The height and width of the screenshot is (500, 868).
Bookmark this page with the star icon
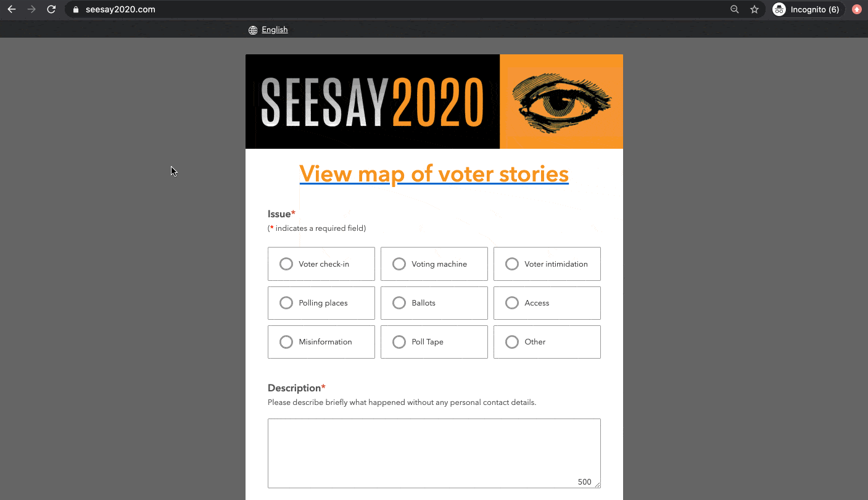pyautogui.click(x=754, y=9)
